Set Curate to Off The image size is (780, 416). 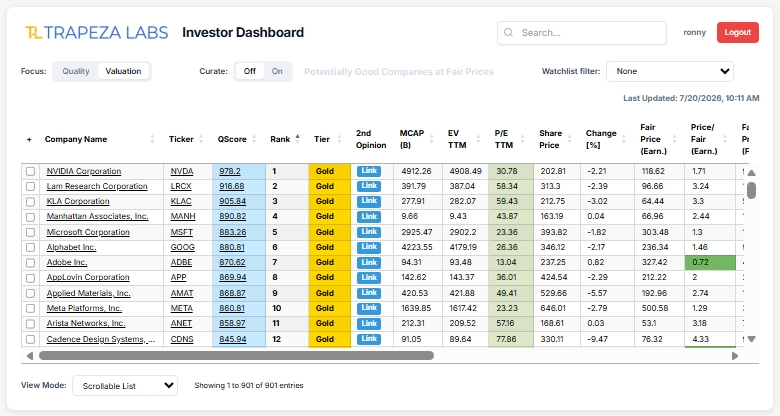coord(250,71)
